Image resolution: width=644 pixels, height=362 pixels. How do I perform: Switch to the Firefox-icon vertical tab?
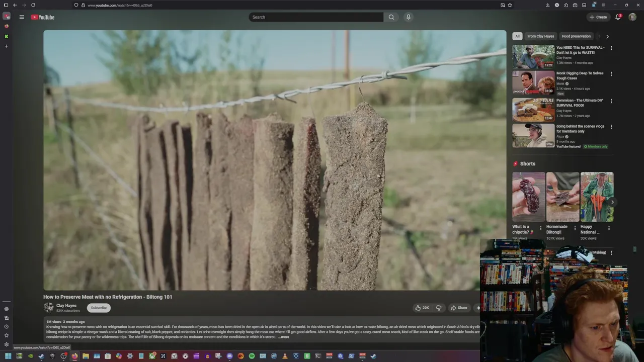[7, 26]
